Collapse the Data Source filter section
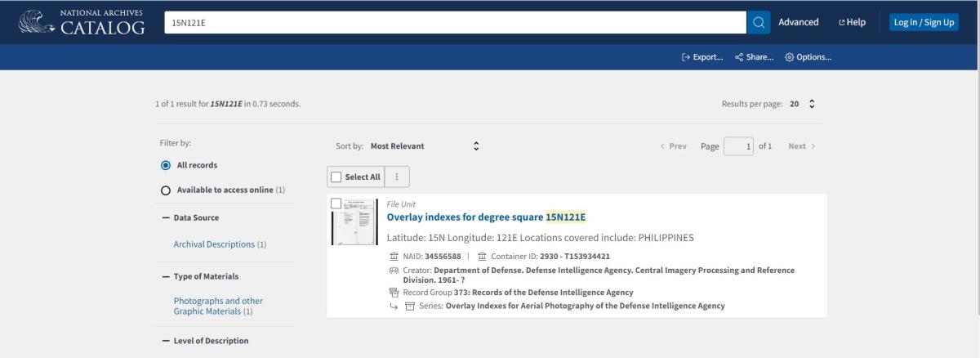This screenshot has width=980, height=358. 166,218
